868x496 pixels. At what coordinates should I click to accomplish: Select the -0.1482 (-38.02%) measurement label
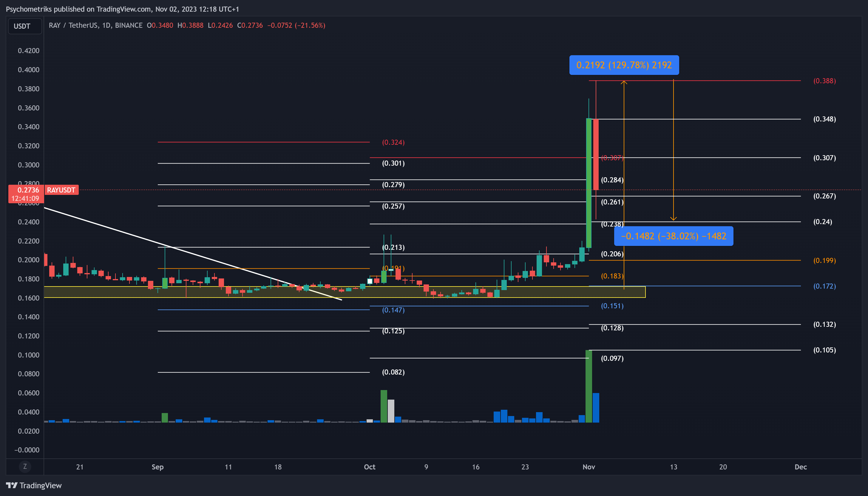(x=673, y=236)
